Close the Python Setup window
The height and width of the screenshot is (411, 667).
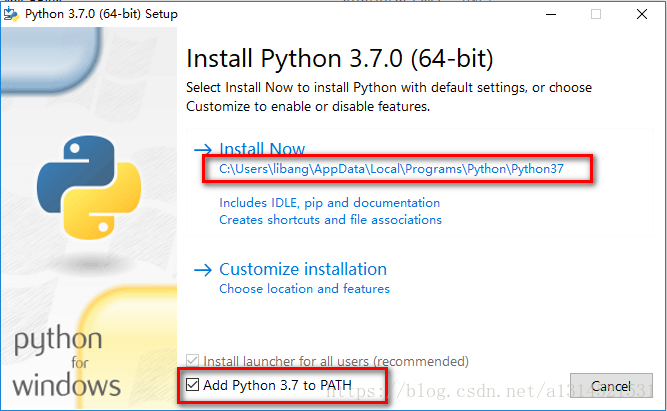(642, 14)
